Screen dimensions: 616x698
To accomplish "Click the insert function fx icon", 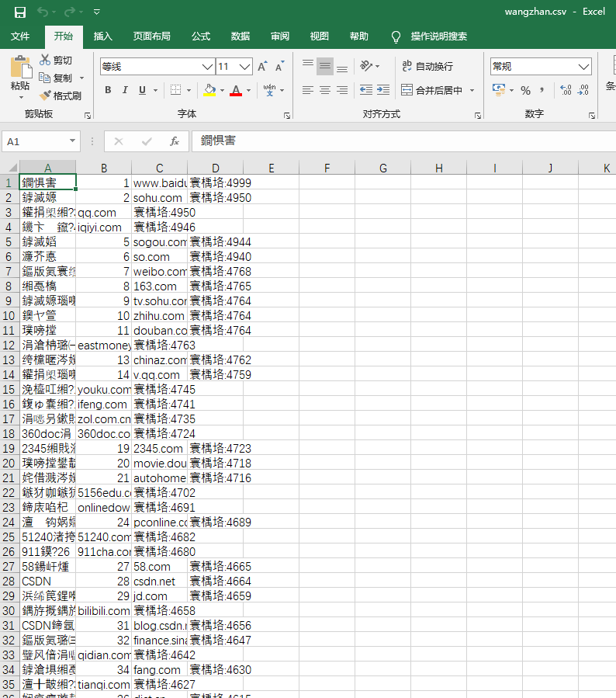I will [x=175, y=141].
